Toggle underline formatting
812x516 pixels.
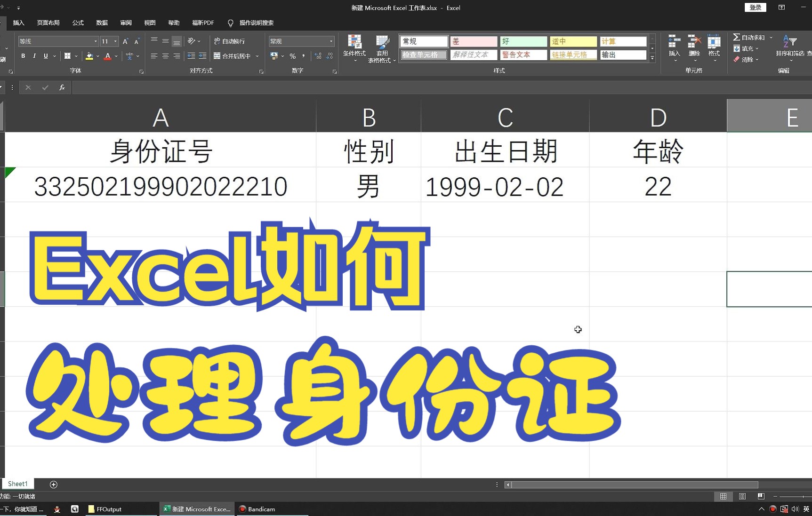[45, 56]
